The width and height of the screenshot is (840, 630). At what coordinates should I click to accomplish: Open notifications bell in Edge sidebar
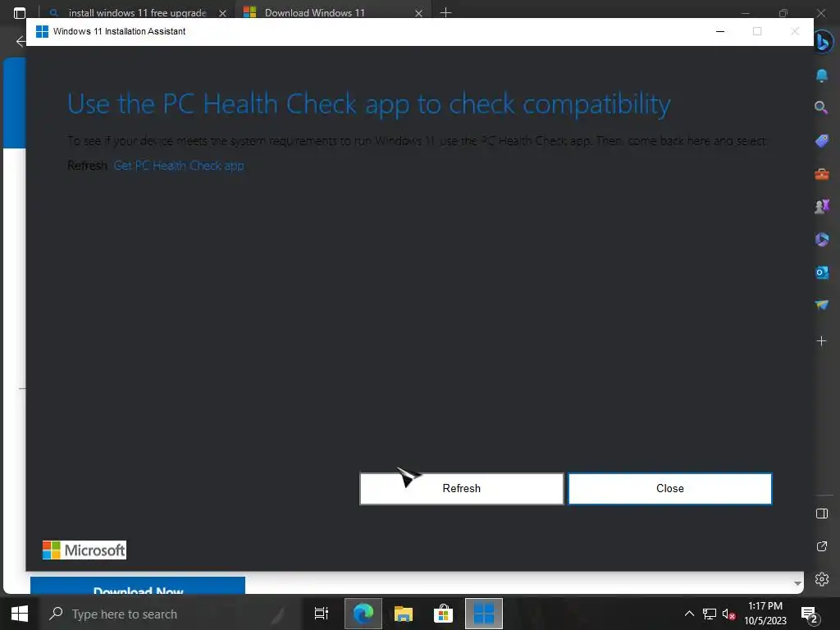[x=821, y=75]
